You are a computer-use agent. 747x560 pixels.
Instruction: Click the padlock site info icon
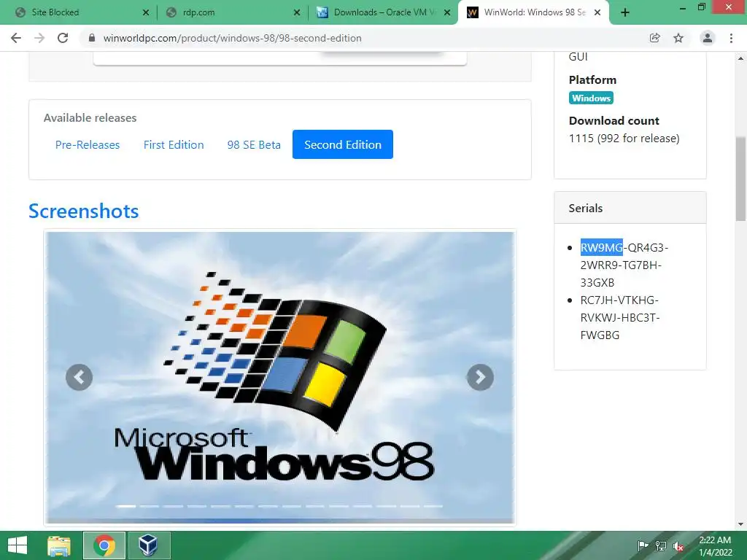click(92, 38)
